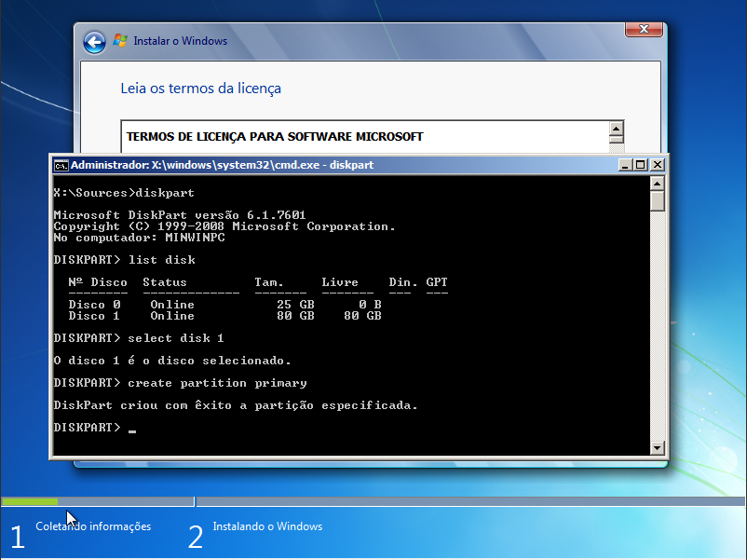747x560 pixels.
Task: Click 'Microsoft DiskPart versão 6.1.7601' line
Action: [x=180, y=215]
